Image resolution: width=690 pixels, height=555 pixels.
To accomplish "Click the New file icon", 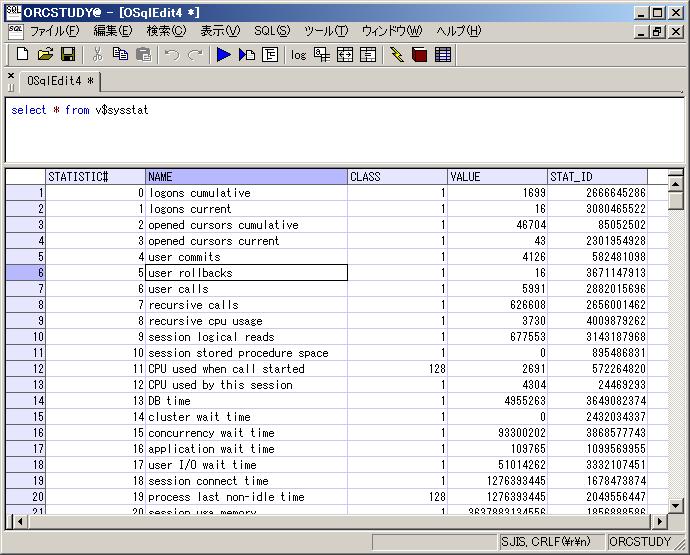I will 21,54.
